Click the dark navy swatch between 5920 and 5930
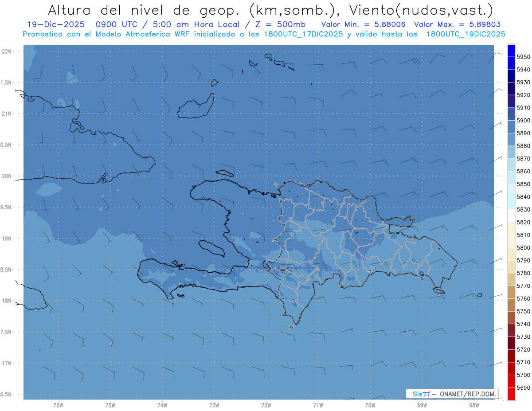 click(511, 89)
